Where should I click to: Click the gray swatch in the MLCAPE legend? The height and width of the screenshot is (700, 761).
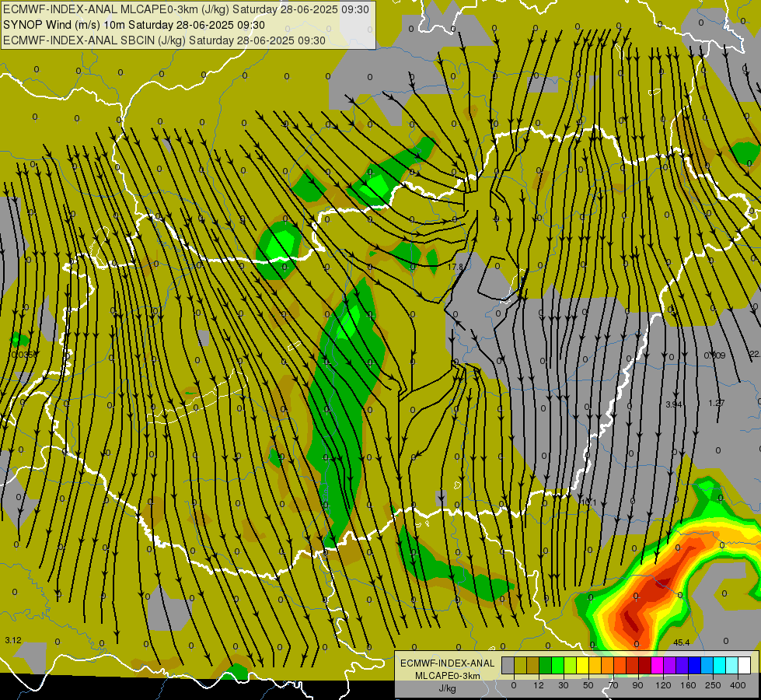[508, 666]
